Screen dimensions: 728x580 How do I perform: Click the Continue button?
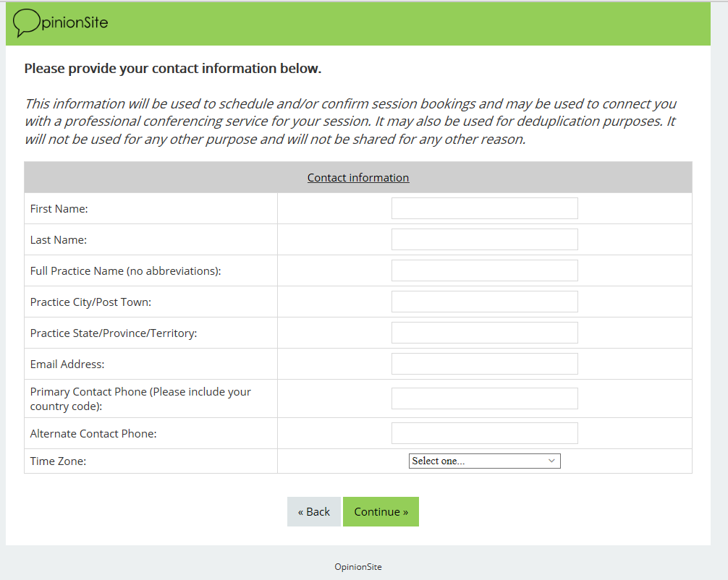(381, 512)
